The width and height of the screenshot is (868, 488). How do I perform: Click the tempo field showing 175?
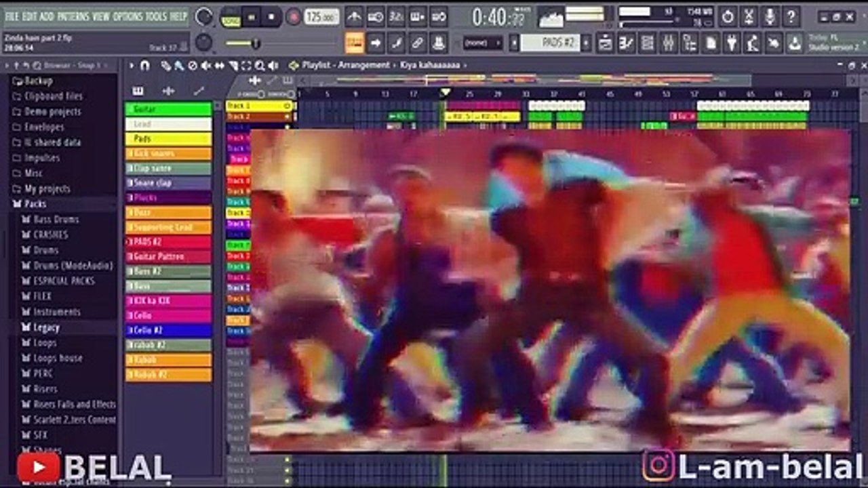(321, 17)
